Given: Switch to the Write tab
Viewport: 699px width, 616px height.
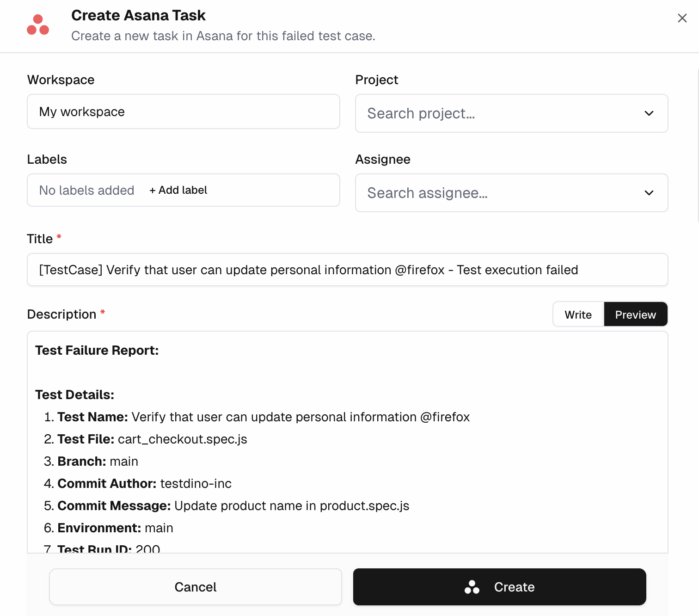Looking at the screenshot, I should pyautogui.click(x=577, y=314).
